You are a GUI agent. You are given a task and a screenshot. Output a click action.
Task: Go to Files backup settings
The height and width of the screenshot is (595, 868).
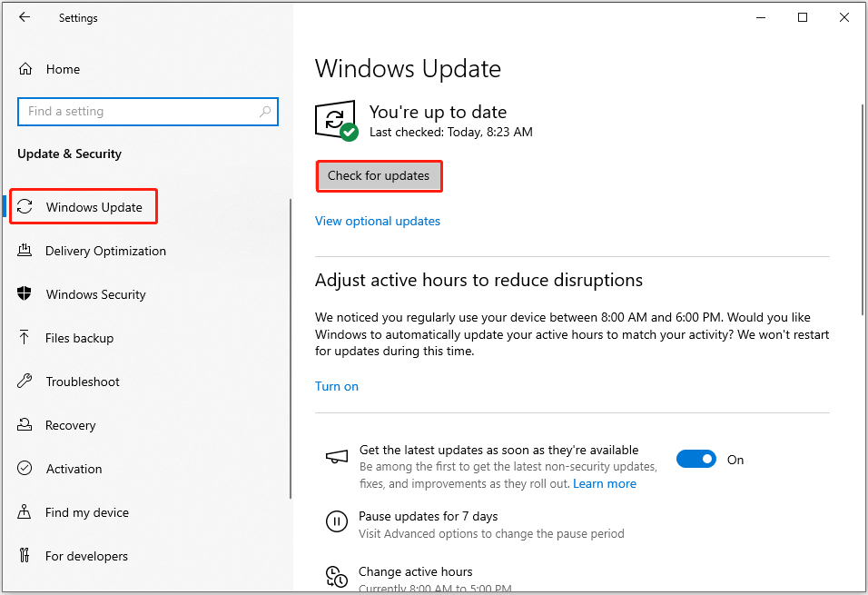pyautogui.click(x=79, y=338)
